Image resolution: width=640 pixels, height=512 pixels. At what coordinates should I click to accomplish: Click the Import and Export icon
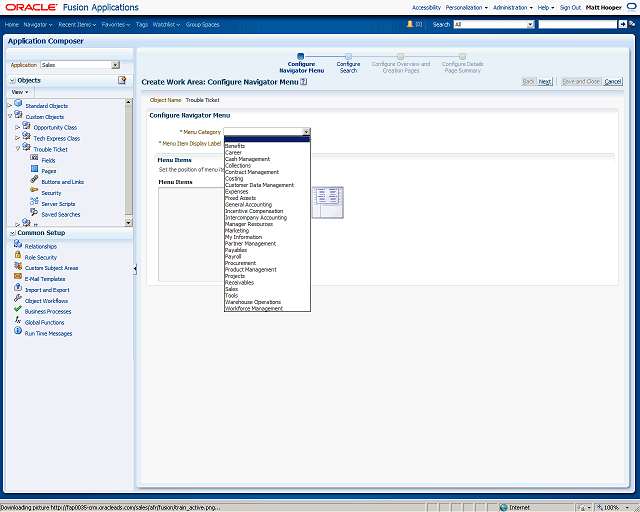coord(18,287)
